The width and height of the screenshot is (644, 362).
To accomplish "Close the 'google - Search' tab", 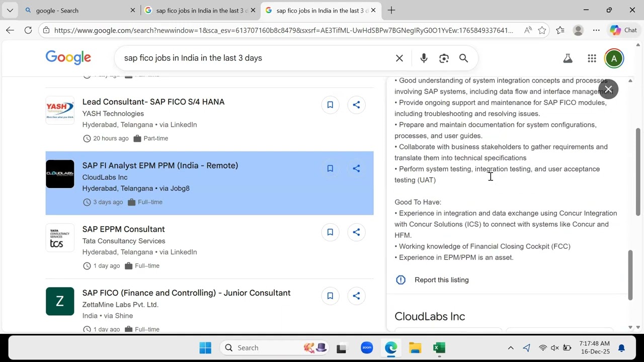I will [x=133, y=10].
